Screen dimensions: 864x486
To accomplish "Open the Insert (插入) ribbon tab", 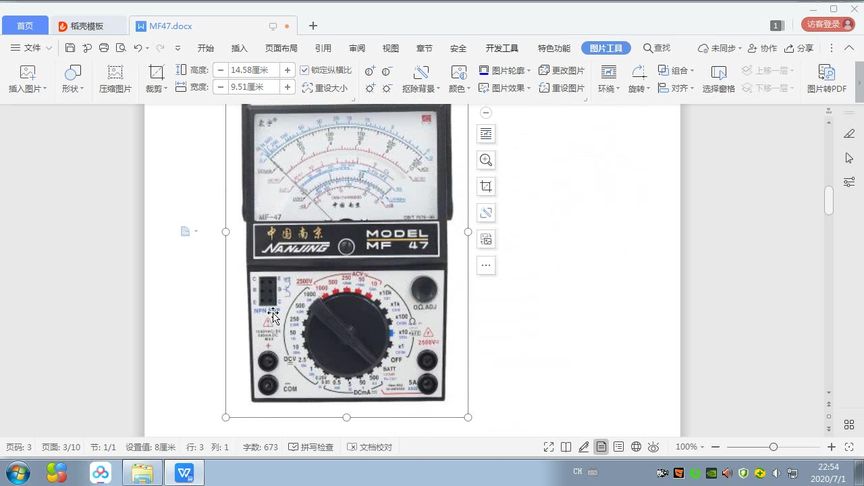I will click(x=239, y=48).
